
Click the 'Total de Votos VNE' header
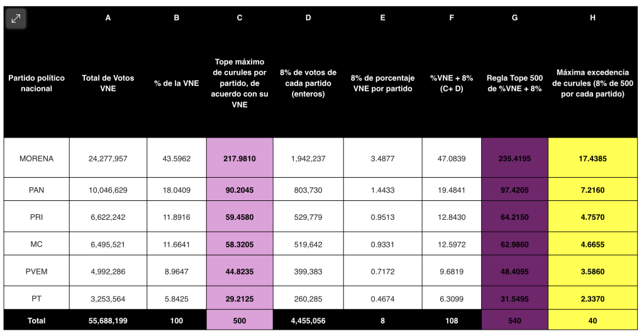tap(108, 84)
